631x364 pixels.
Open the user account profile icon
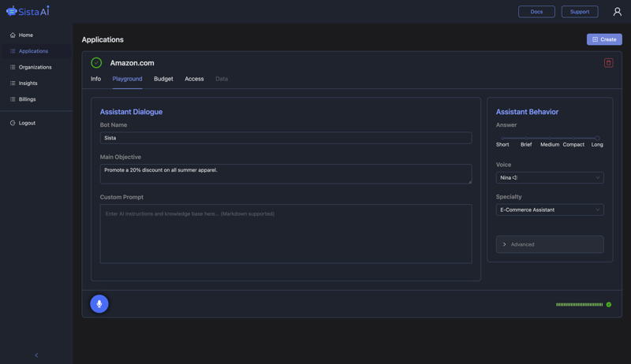pos(617,12)
